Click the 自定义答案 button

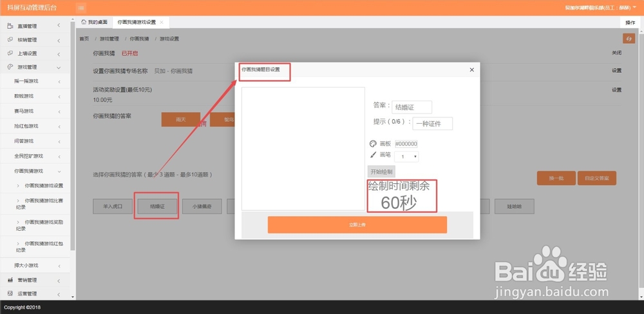click(x=597, y=179)
